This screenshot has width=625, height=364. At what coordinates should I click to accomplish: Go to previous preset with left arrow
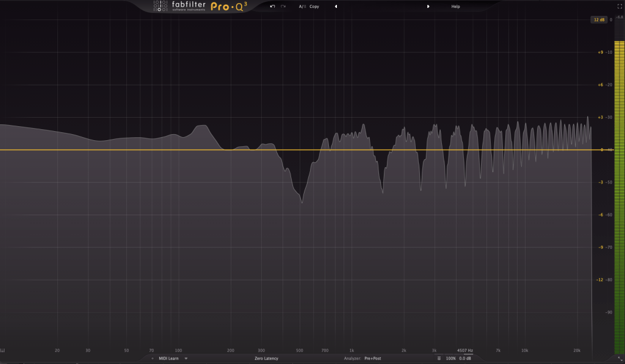click(x=336, y=6)
